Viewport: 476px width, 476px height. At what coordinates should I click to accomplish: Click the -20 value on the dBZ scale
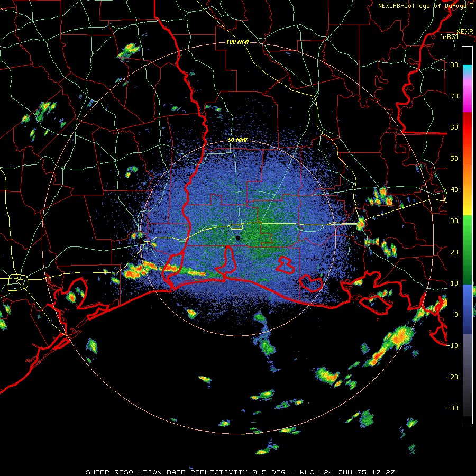pos(452,377)
